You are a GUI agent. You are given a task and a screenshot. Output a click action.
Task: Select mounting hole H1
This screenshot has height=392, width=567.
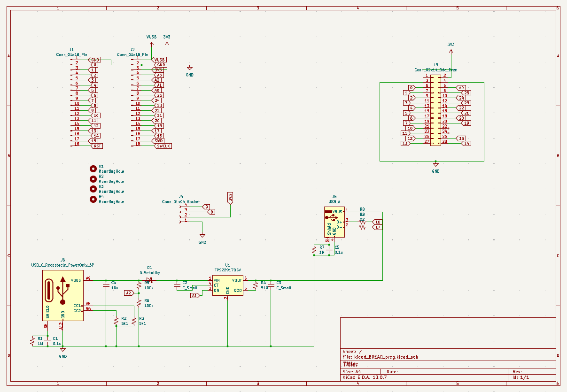tap(93, 168)
